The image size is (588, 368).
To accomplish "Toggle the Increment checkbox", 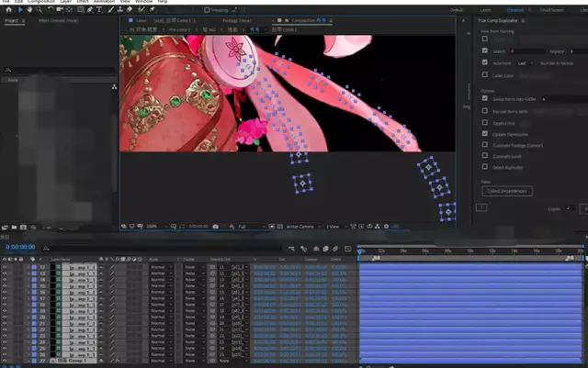I will (485, 62).
